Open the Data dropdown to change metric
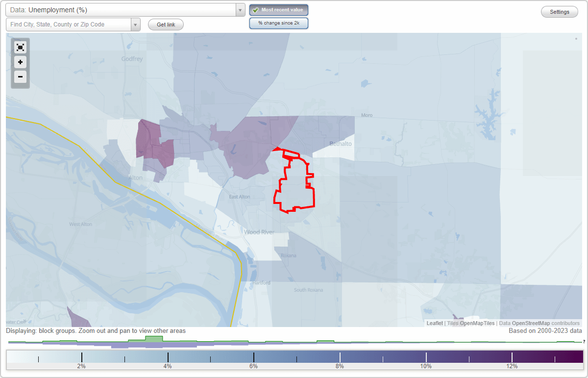 tap(240, 10)
